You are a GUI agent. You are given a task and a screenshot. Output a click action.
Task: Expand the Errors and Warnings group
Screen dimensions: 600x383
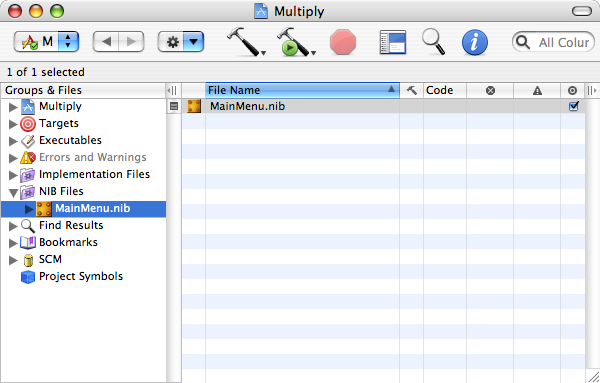13,158
